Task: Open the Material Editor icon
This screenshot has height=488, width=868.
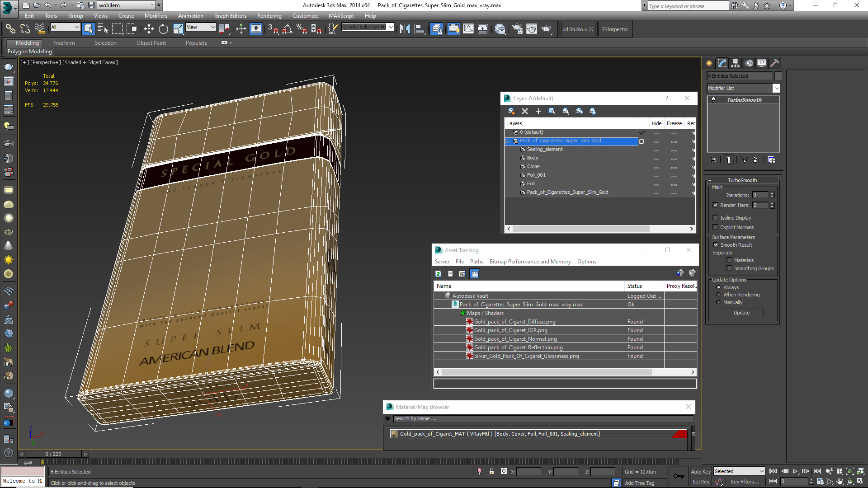Action: pos(500,29)
